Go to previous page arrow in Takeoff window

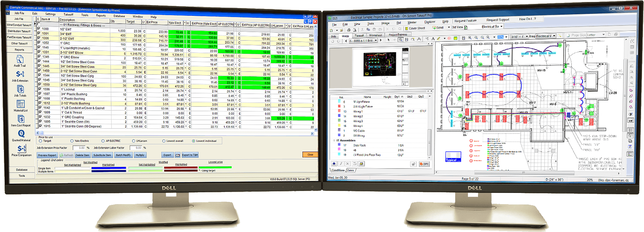pyautogui.click(x=346, y=41)
